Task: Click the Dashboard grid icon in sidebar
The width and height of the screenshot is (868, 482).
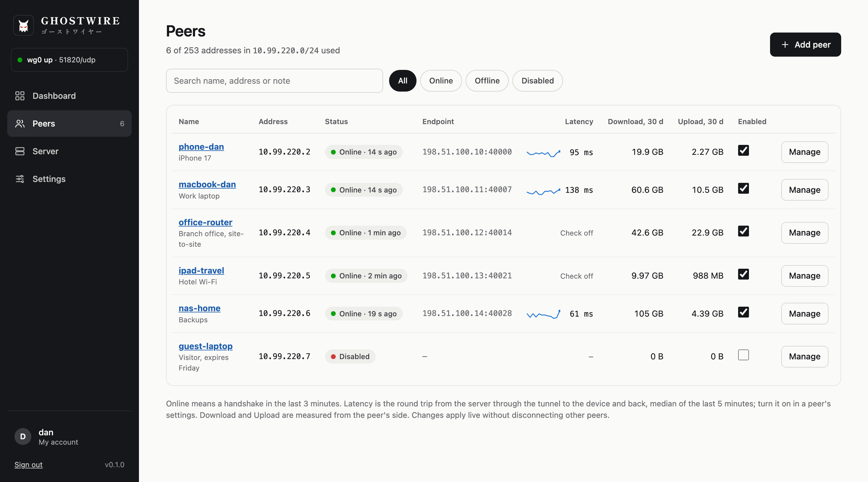Action: coord(20,96)
